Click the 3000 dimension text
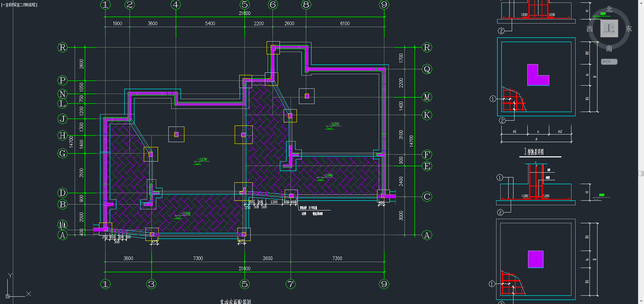 coord(401,216)
